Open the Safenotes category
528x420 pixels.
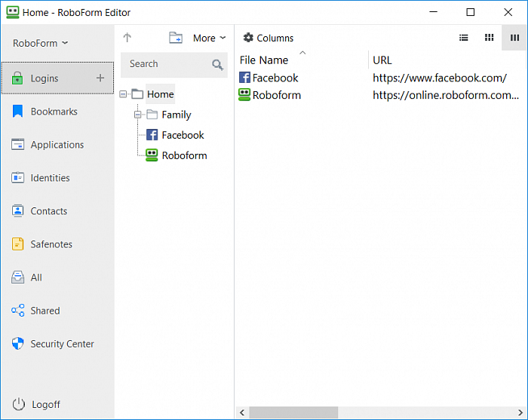click(x=51, y=244)
